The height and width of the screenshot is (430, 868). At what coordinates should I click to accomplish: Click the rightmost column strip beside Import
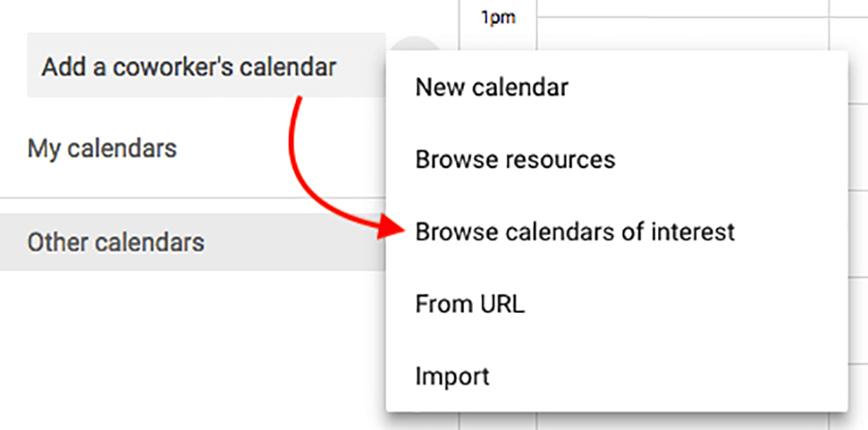point(858,376)
